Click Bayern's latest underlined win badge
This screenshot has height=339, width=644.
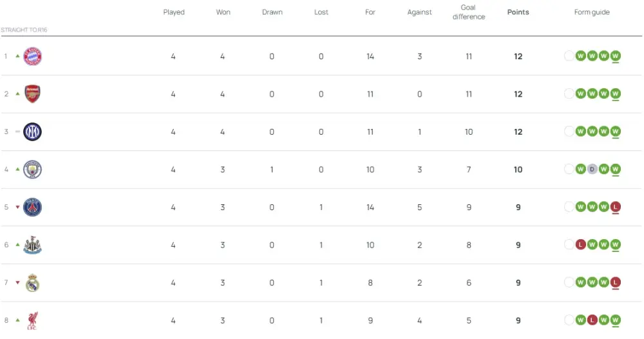click(x=616, y=57)
